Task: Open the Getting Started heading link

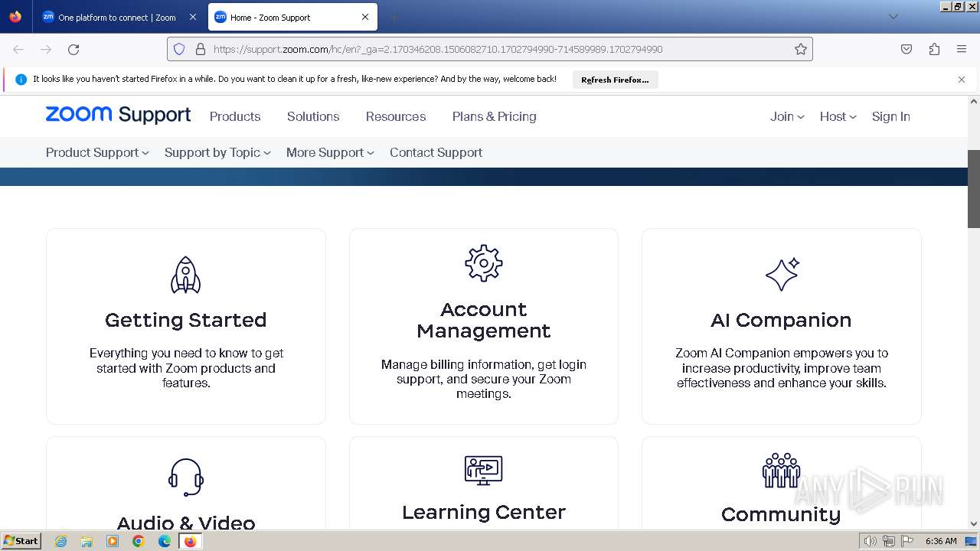Action: [185, 320]
